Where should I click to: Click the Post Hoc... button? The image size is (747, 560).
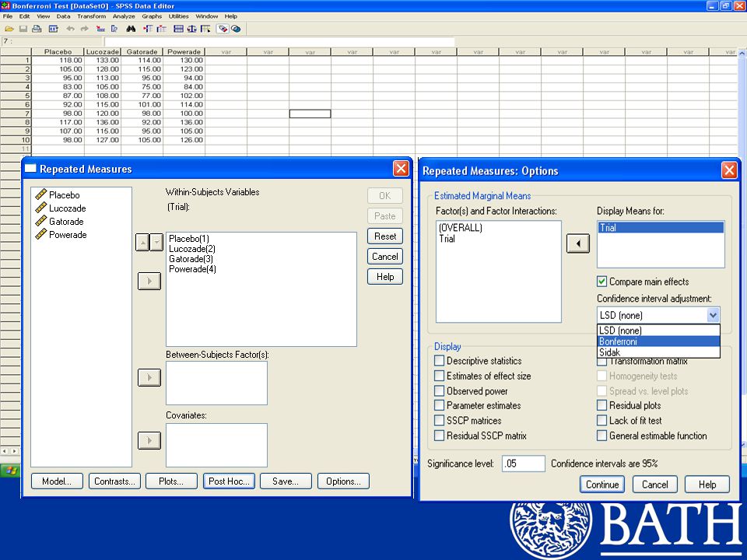pyautogui.click(x=229, y=481)
